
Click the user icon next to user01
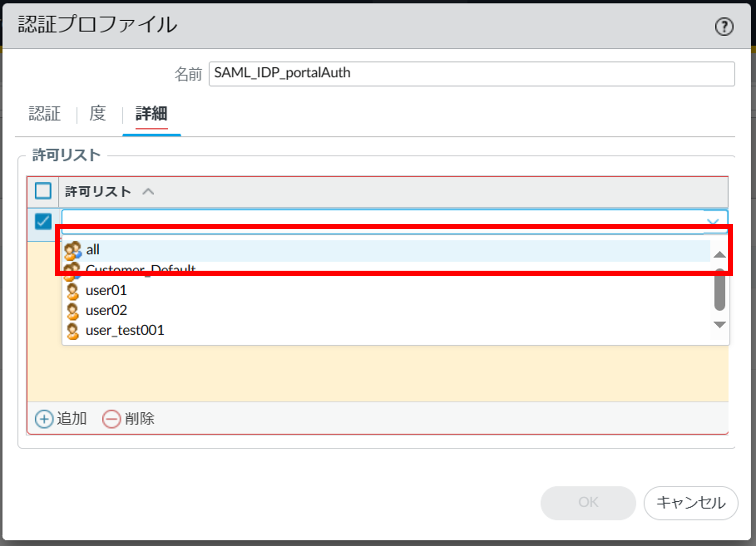[x=73, y=291]
